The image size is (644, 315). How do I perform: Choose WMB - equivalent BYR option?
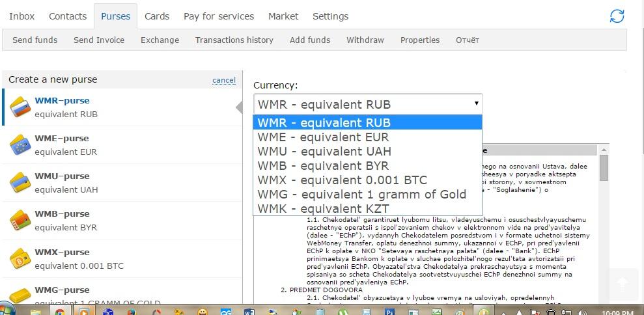click(368, 165)
